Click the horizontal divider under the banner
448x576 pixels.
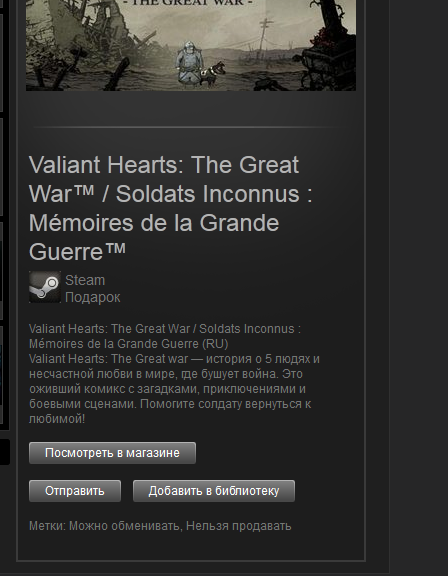coord(191,127)
